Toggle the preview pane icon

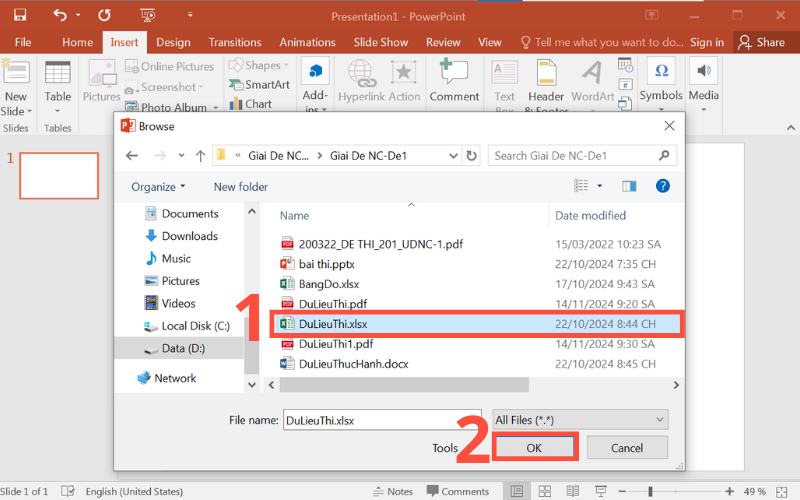click(629, 186)
